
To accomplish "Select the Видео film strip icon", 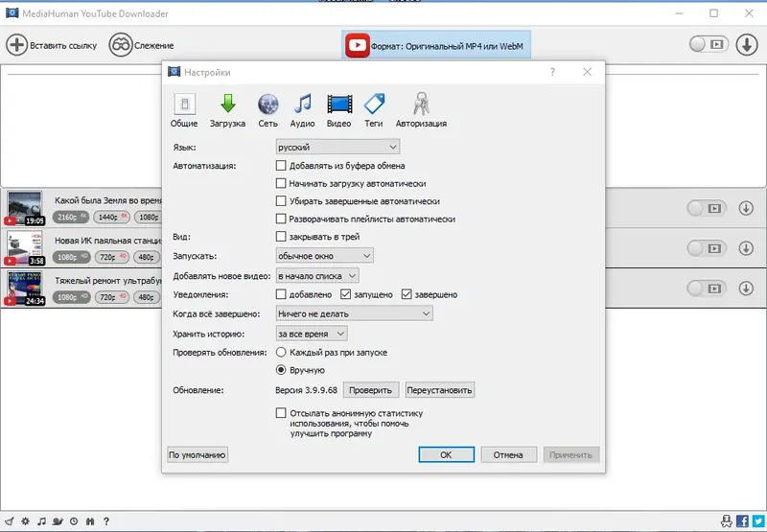I will 339,104.
